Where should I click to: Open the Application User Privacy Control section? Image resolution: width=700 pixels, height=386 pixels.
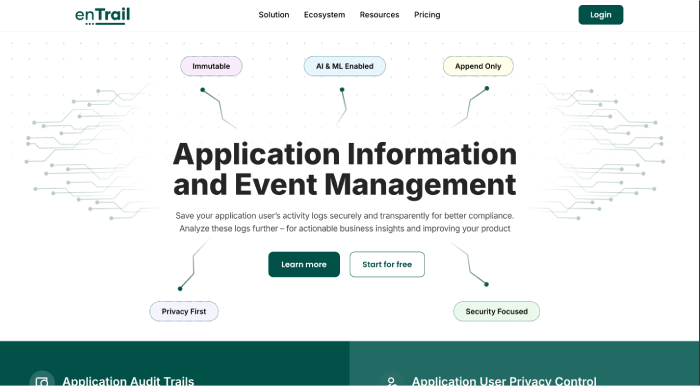pos(504,381)
